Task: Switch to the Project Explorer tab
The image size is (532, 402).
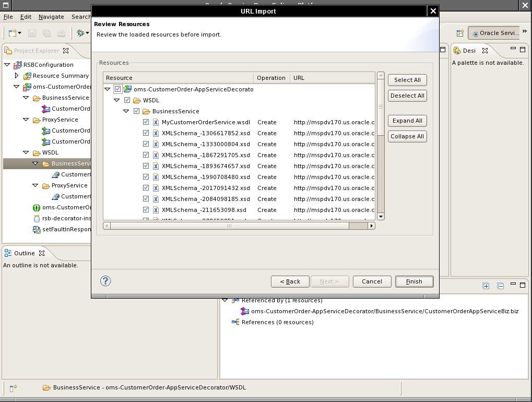Action: click(x=37, y=51)
